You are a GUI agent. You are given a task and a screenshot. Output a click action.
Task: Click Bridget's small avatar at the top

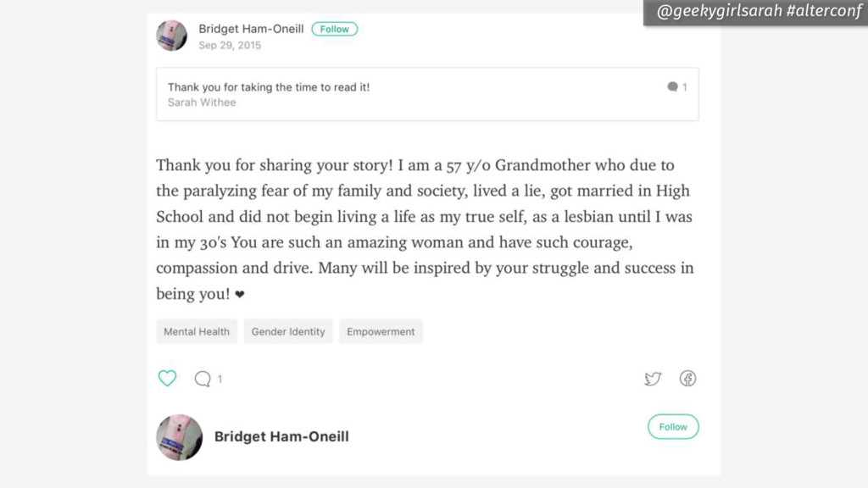pyautogui.click(x=171, y=36)
